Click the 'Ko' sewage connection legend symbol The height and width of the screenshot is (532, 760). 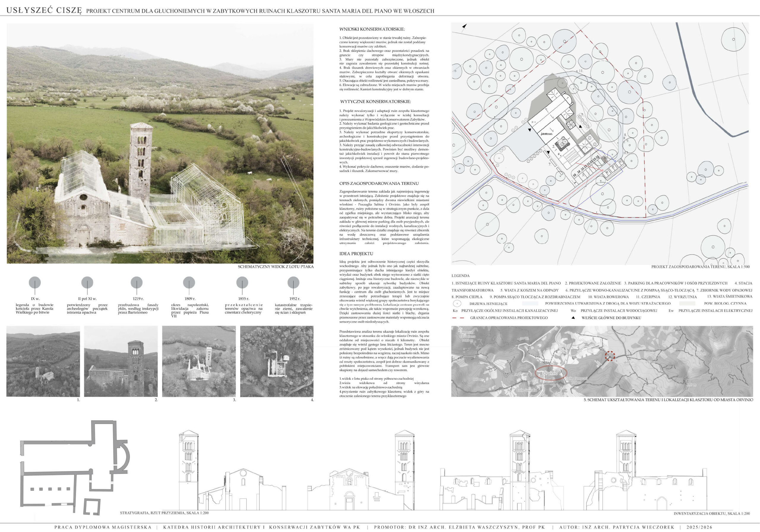tap(455, 311)
